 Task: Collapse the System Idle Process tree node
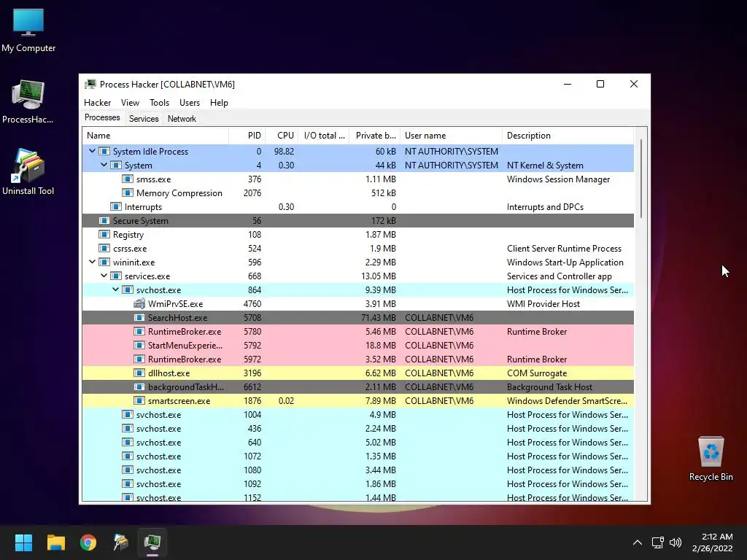tap(93, 151)
